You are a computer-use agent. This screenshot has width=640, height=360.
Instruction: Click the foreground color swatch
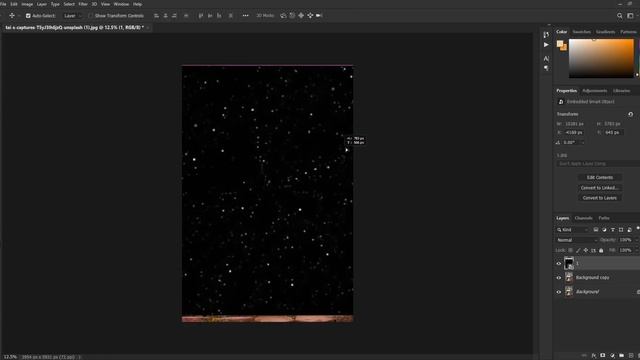click(560, 44)
